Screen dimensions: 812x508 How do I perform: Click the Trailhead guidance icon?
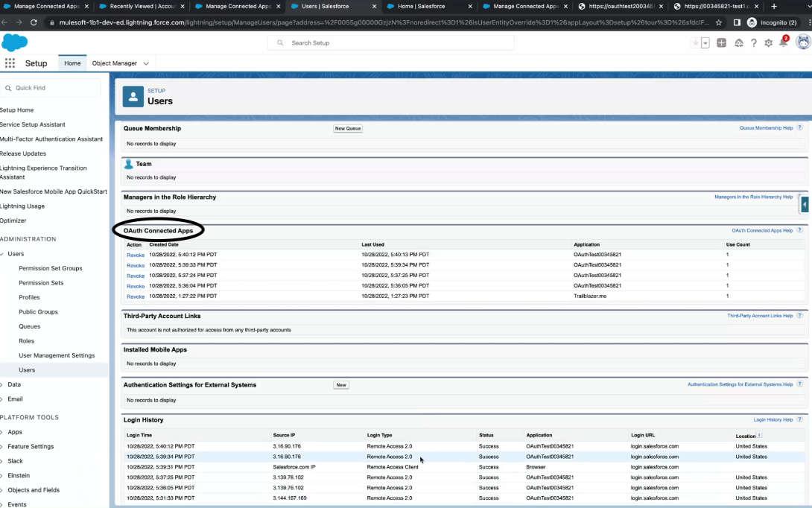pyautogui.click(x=738, y=43)
